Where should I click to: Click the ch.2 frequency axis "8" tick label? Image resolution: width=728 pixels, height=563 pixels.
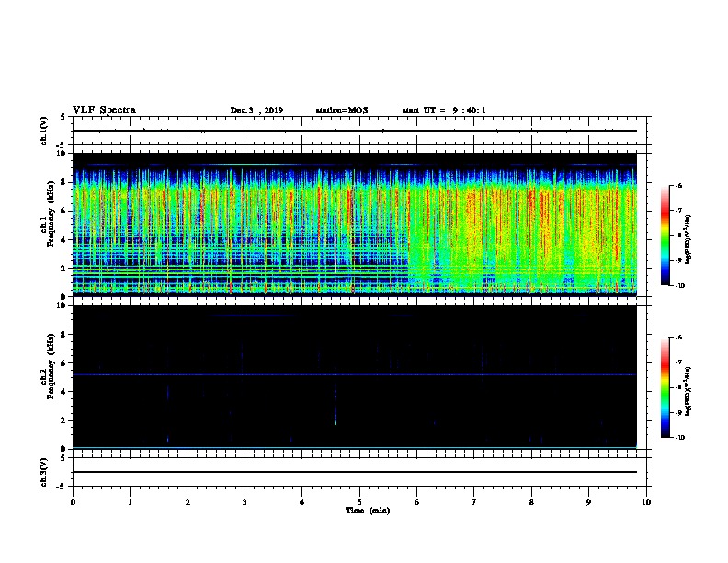tap(63, 335)
